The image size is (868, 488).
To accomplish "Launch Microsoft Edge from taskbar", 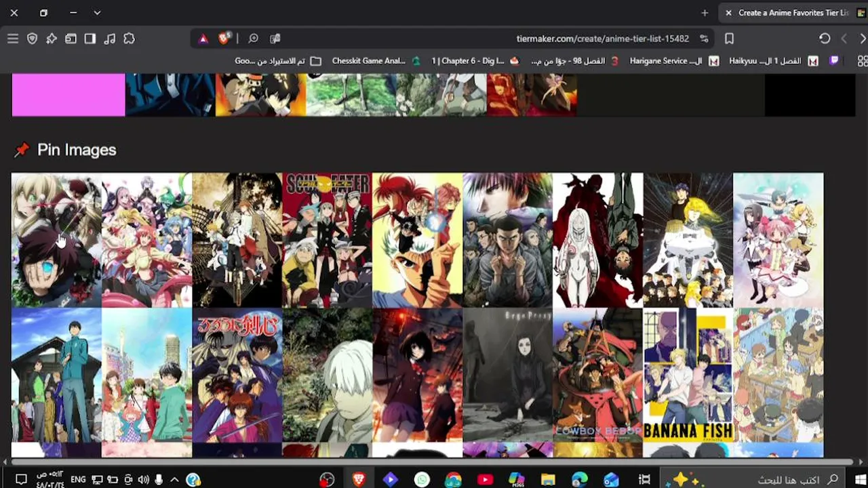I will coord(579,480).
